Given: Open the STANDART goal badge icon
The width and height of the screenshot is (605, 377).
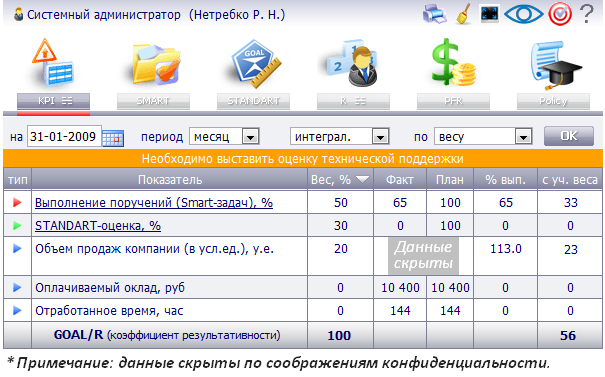Looking at the screenshot, I should tap(255, 64).
